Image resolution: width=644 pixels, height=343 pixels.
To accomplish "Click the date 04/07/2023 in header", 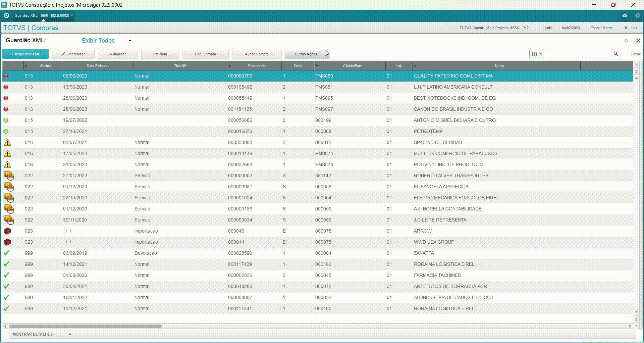I will [x=571, y=28].
